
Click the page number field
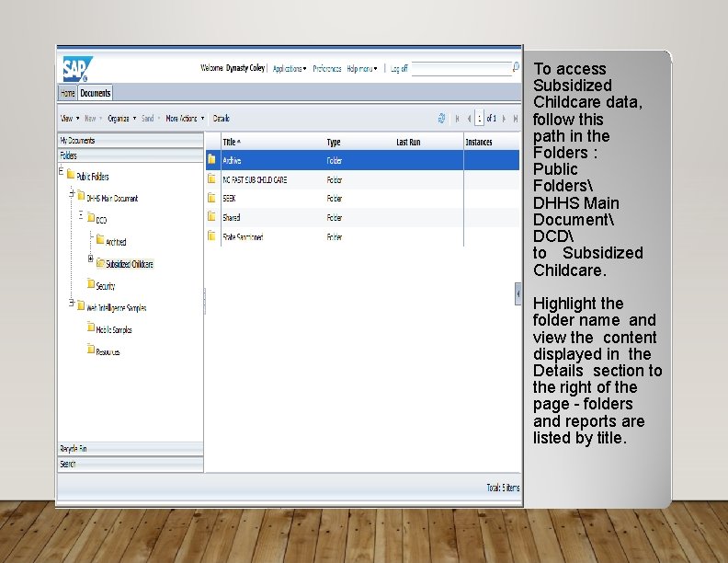[x=479, y=119]
